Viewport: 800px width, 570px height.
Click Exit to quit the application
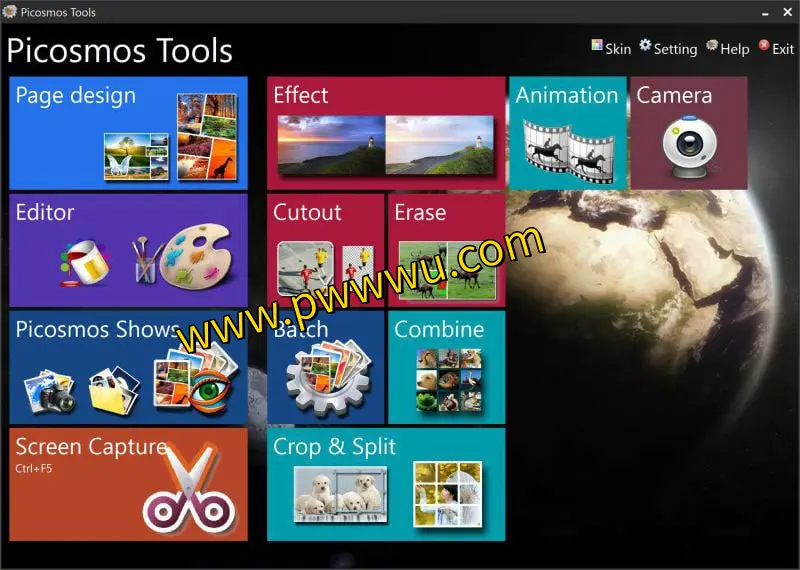click(x=776, y=47)
